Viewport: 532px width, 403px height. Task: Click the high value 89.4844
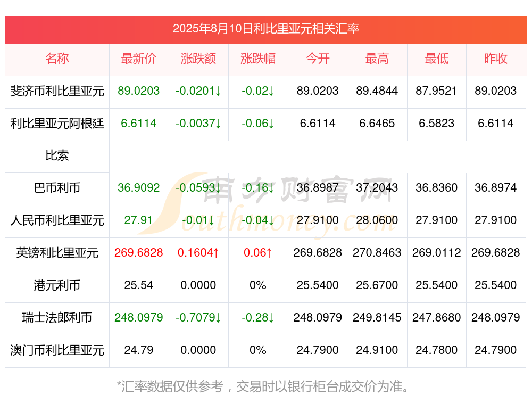click(377, 91)
